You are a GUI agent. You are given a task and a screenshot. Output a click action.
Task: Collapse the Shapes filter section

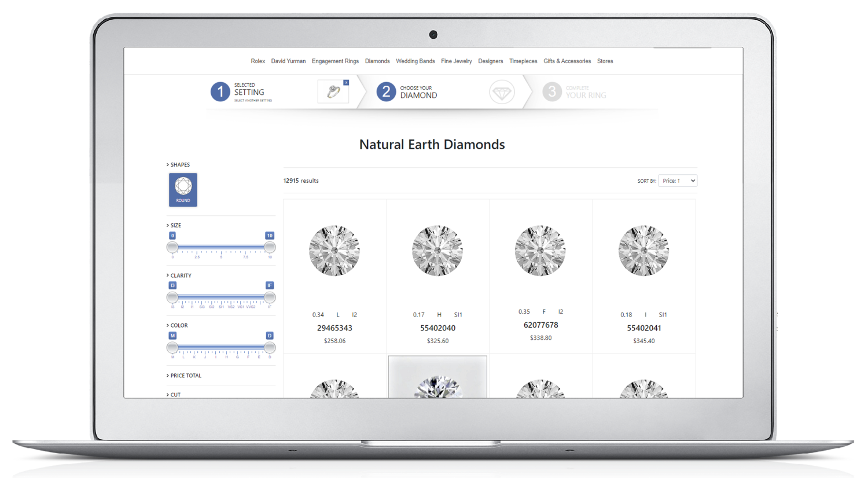click(x=178, y=165)
